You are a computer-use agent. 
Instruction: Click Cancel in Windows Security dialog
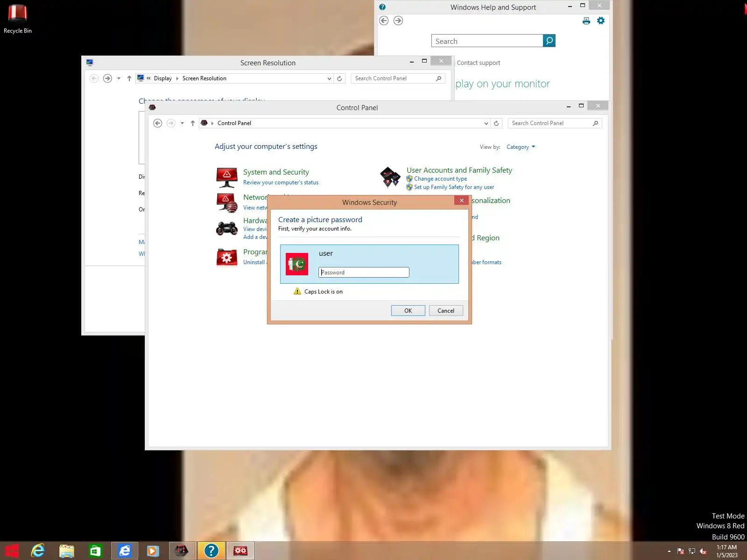click(446, 311)
